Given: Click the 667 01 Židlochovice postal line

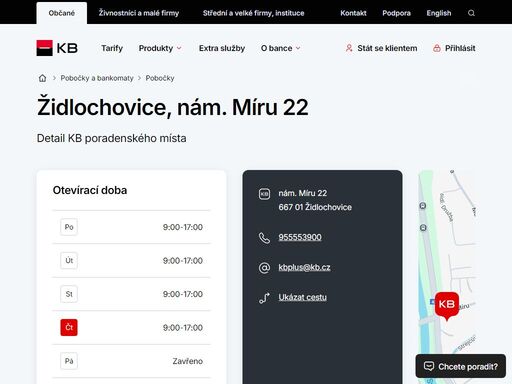Looking at the screenshot, I should [x=315, y=207].
